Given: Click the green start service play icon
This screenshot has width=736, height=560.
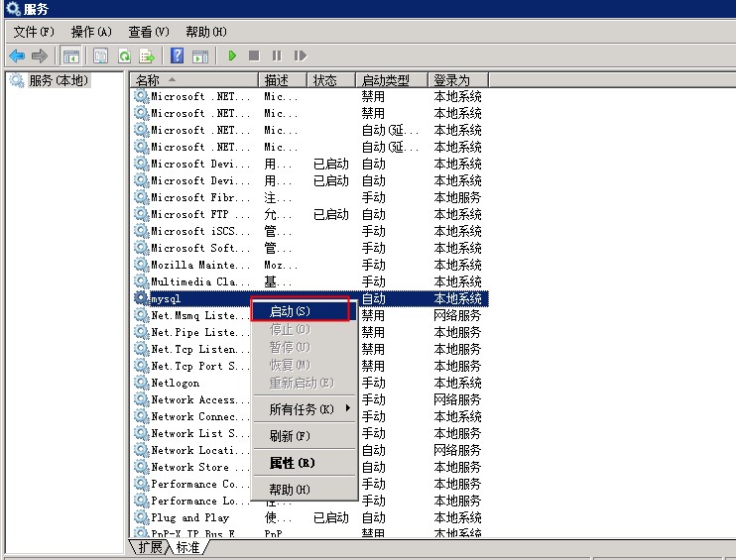Looking at the screenshot, I should pos(232,56).
